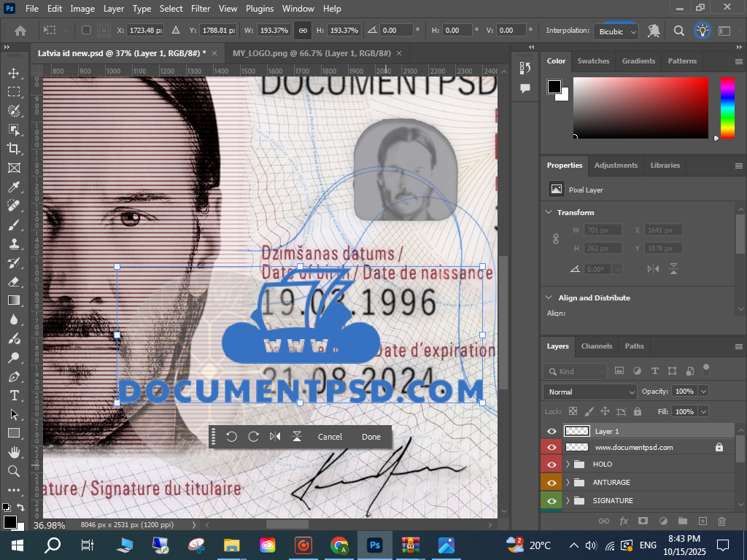Open the Interpolation Bicubic dropdown
Image resolution: width=747 pixels, height=560 pixels.
tap(618, 31)
